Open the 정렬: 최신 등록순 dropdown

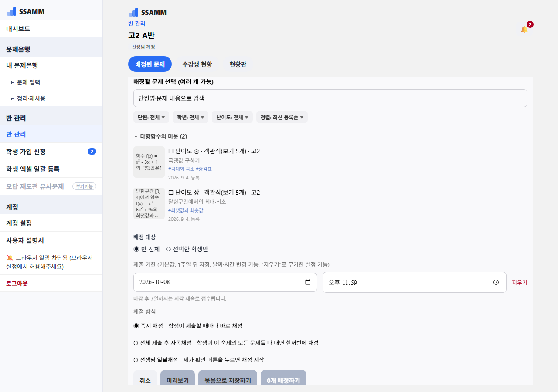282,117
